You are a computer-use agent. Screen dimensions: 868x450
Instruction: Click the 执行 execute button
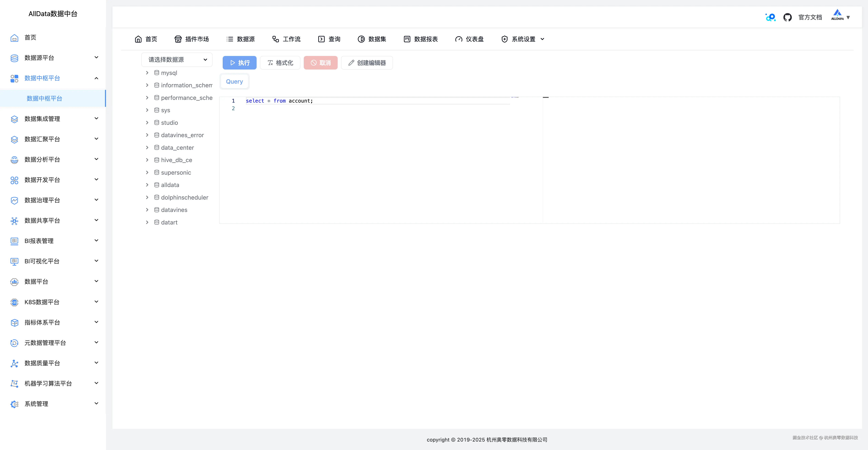click(x=239, y=63)
